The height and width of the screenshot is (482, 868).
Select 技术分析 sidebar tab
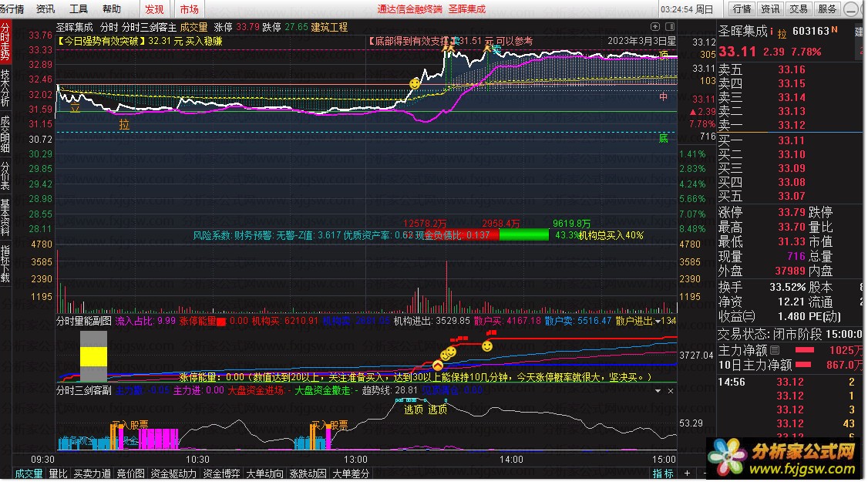5,88
